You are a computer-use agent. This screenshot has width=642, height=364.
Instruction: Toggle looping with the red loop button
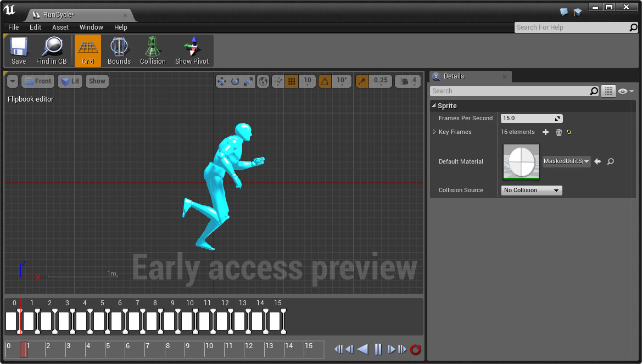pos(415,349)
